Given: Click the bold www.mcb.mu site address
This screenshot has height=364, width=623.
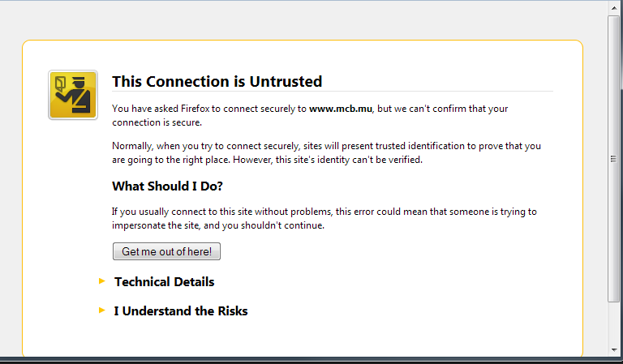Looking at the screenshot, I should (x=340, y=109).
